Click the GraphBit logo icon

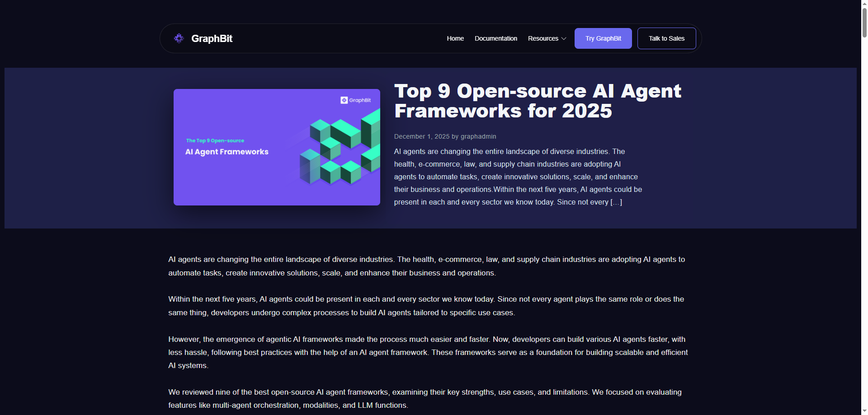click(x=179, y=38)
